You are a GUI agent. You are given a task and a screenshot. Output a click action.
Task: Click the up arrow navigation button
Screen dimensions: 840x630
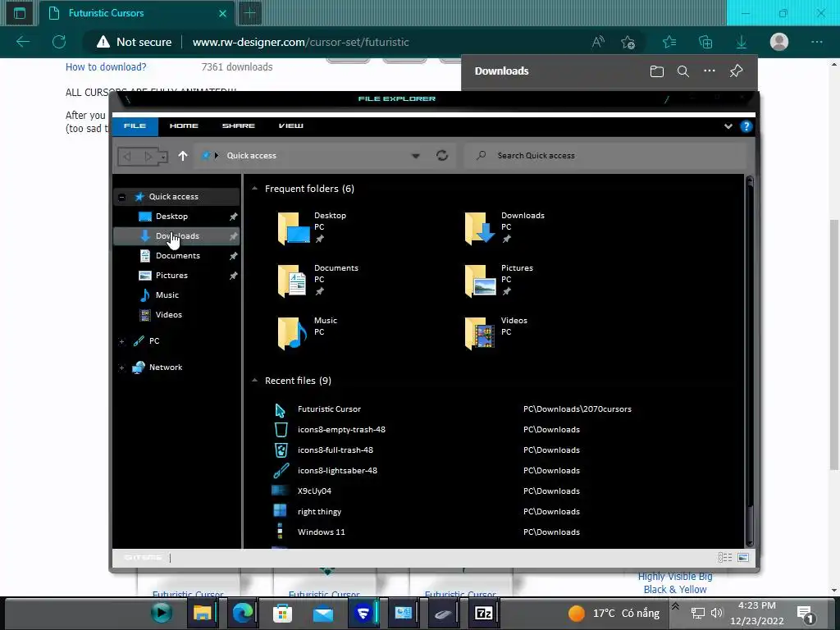pos(183,155)
